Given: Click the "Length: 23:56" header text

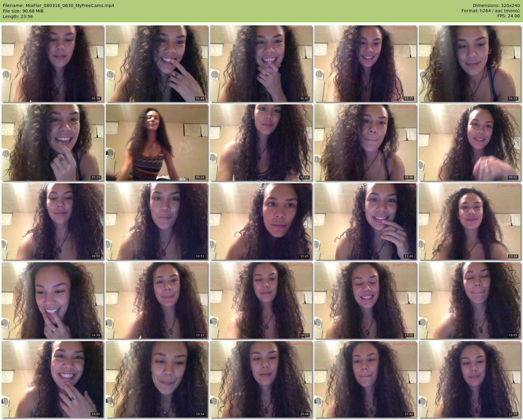Looking at the screenshot, I should 18,17.
